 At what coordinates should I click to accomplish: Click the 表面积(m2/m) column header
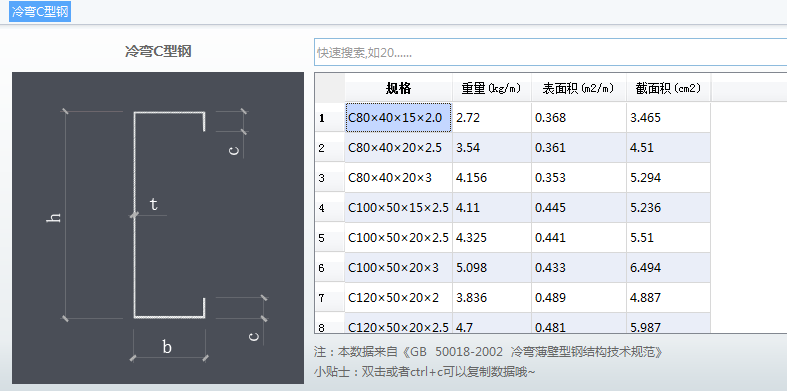click(579, 88)
